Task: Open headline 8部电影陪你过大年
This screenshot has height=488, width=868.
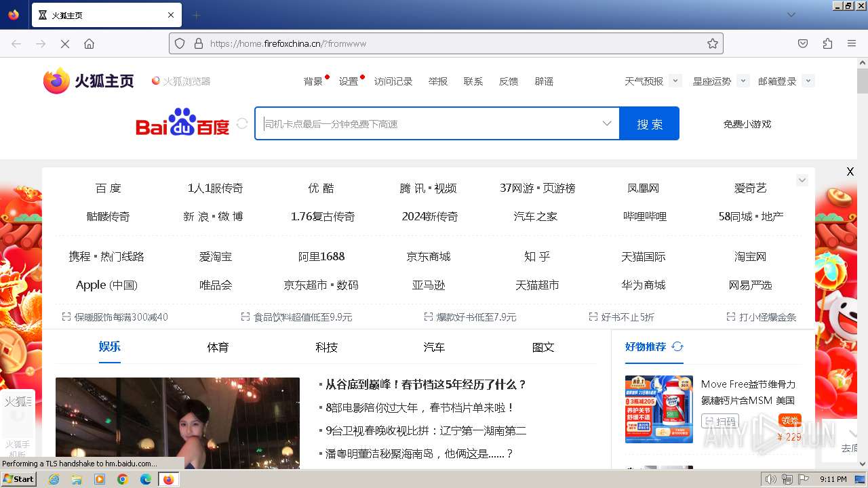Action: coord(420,408)
